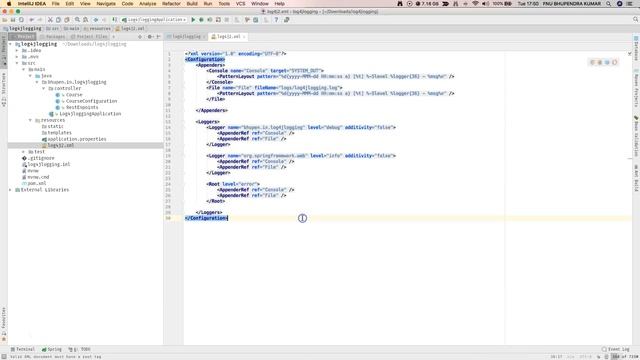
Task: Click macOS Spotlight search icon in menu bar
Action: tap(609, 4)
